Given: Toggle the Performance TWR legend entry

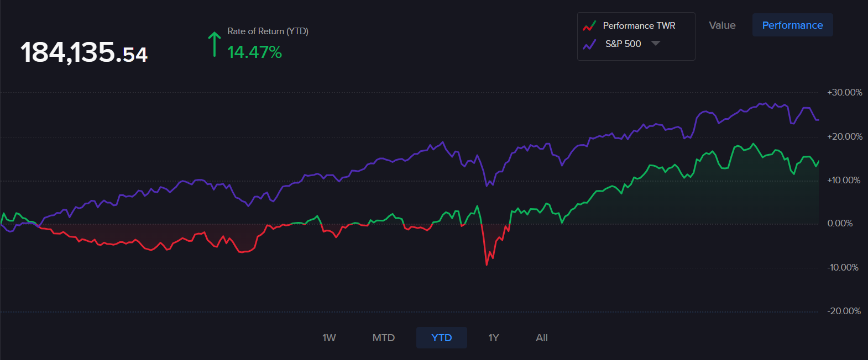Looking at the screenshot, I should pyautogui.click(x=639, y=26).
